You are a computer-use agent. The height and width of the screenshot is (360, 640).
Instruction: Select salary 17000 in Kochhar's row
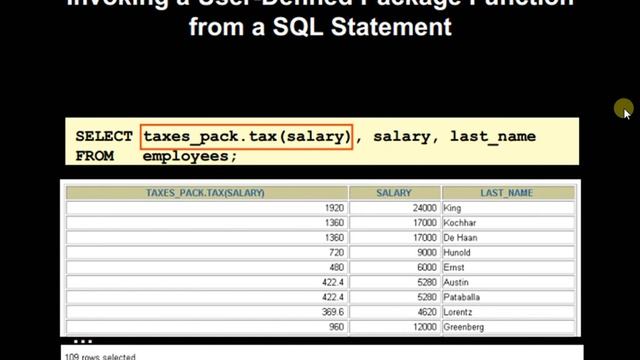coord(424,223)
